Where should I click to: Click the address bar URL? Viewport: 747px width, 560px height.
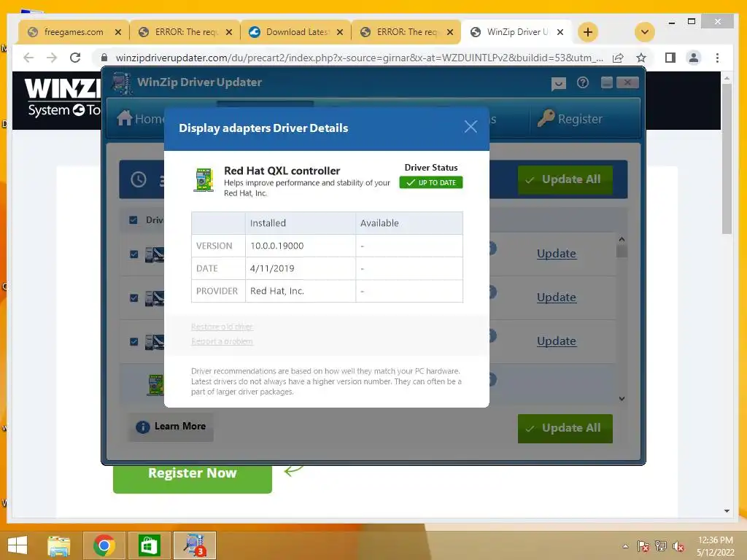359,58
